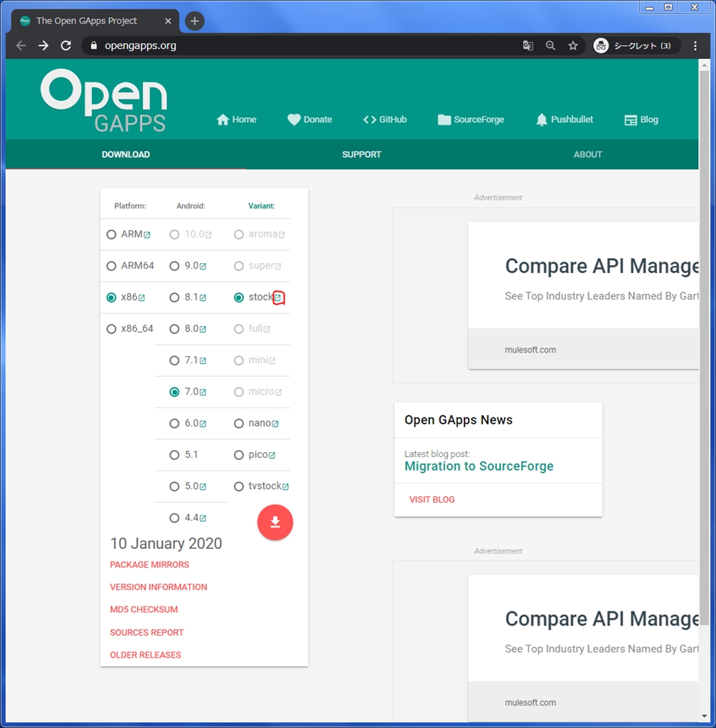The width and height of the screenshot is (716, 728).
Task: Select the nano variant radio button
Action: coord(239,424)
